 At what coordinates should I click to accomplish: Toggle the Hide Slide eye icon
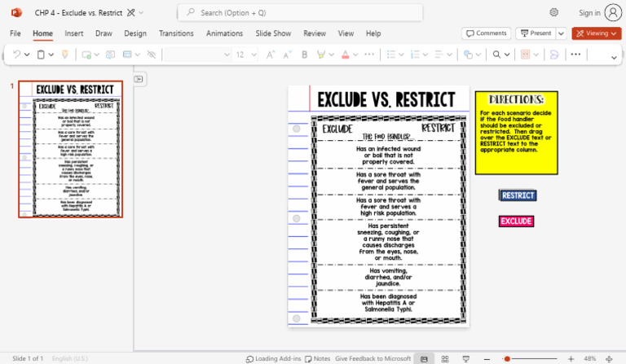click(152, 55)
